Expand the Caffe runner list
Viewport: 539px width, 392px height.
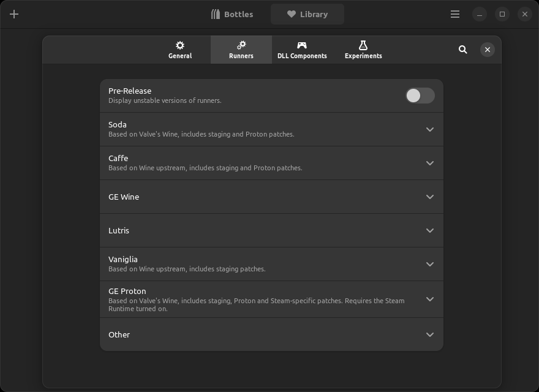(x=429, y=163)
